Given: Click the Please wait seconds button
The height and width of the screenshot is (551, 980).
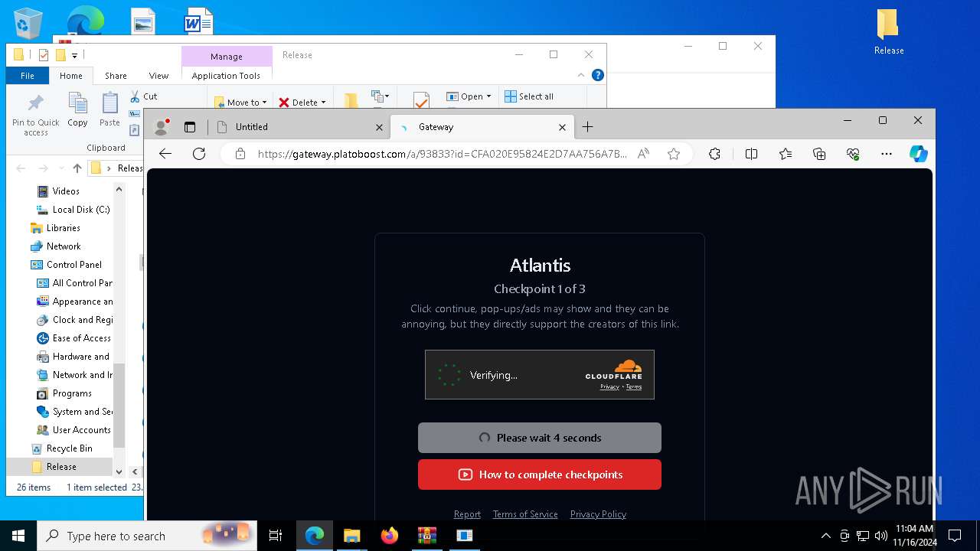Looking at the screenshot, I should (540, 438).
